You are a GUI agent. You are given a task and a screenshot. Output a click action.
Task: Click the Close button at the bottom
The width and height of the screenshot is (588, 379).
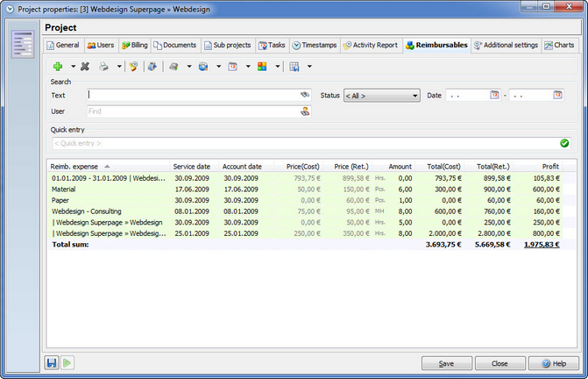pyautogui.click(x=499, y=363)
